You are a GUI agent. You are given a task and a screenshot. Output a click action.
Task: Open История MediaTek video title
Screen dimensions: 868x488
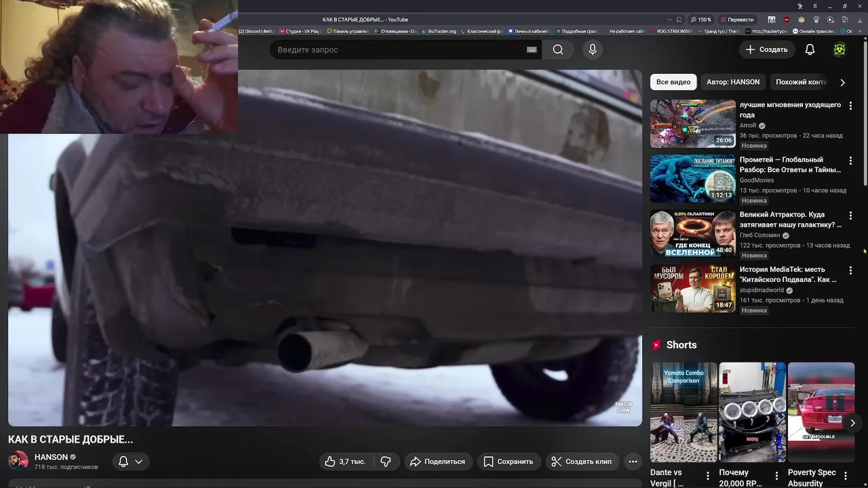788,274
